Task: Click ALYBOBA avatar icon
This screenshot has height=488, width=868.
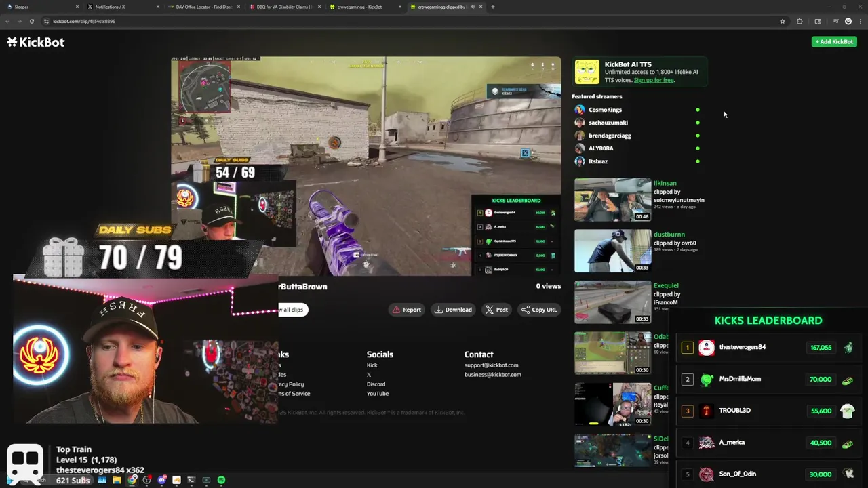Action: pos(580,148)
